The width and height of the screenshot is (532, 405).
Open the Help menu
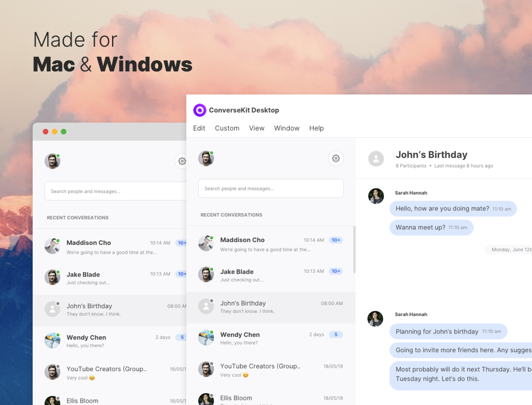pos(316,128)
